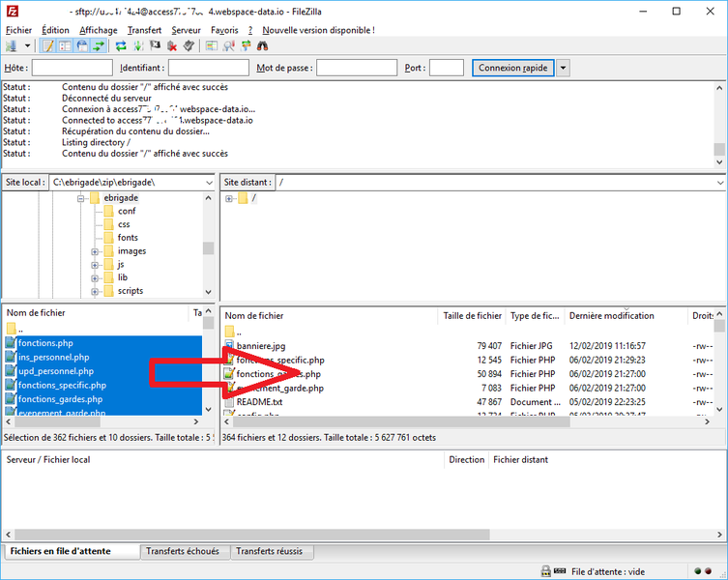Switch to Transferts échoués tab
728x580 pixels.
point(183,551)
